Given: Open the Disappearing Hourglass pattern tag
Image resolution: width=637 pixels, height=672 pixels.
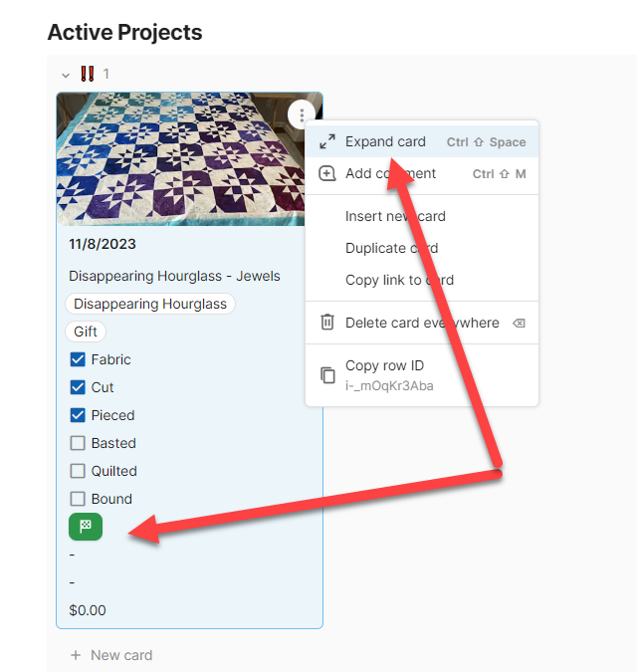Looking at the screenshot, I should tap(150, 304).
